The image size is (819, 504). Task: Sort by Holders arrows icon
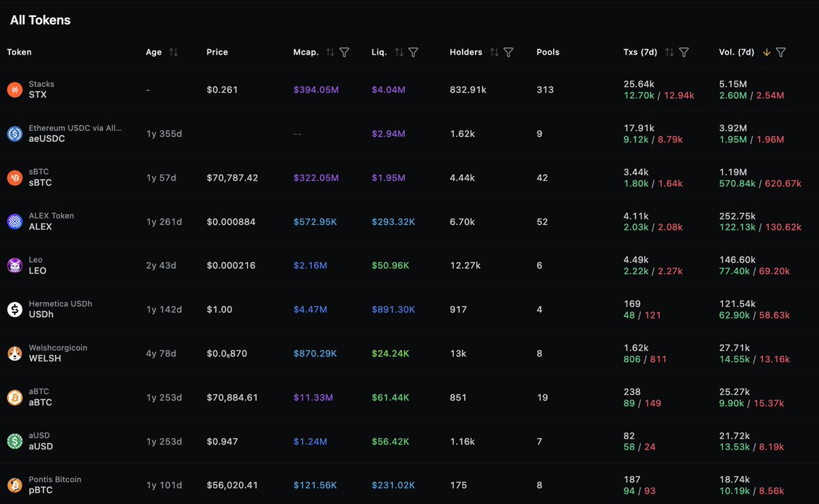tap(494, 52)
